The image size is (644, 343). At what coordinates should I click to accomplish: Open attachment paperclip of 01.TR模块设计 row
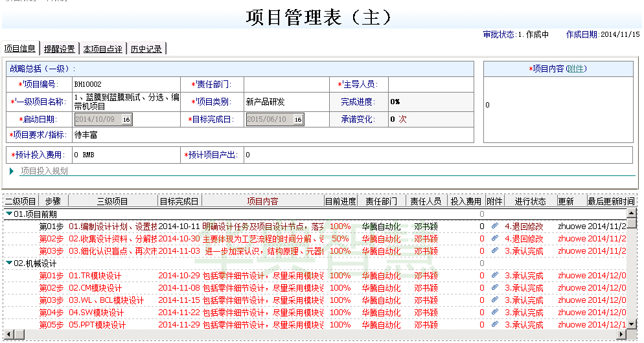[495, 275]
